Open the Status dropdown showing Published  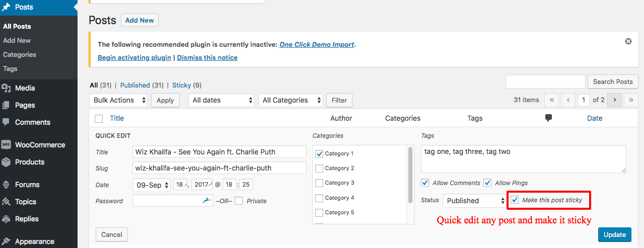click(x=474, y=201)
